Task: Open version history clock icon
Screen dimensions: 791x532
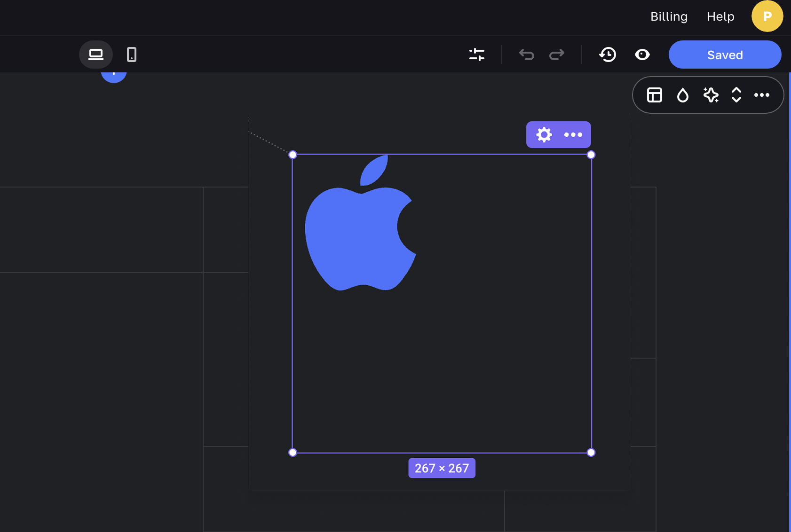Action: point(608,55)
